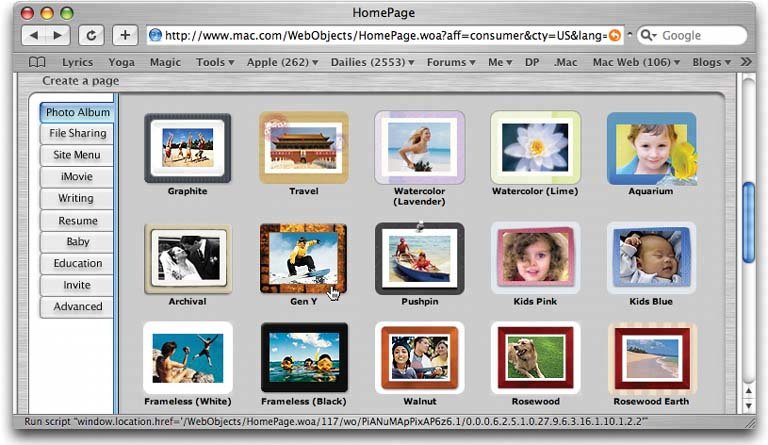Viewport: 768px width, 445px height.
Task: Click the yellow minimize window button
Action: tap(48, 13)
